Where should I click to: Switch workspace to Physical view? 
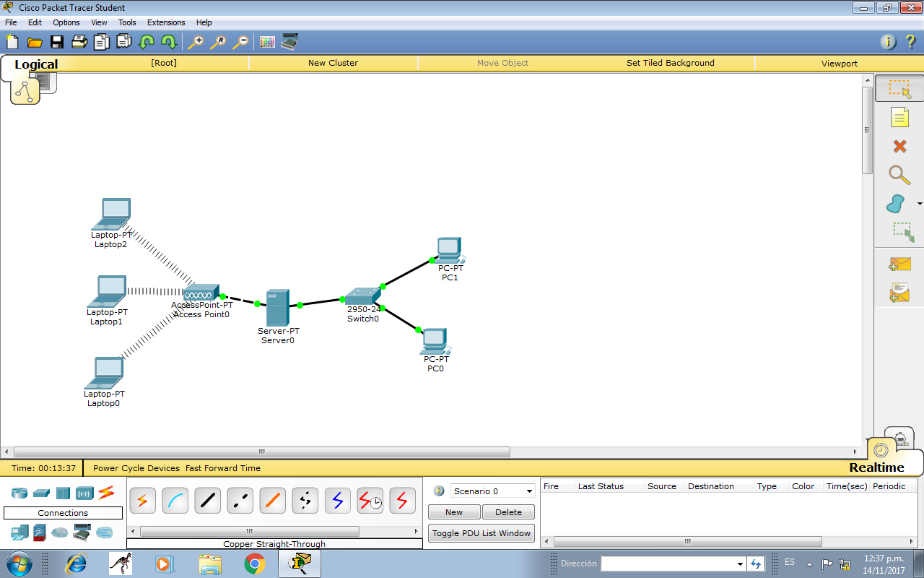[x=49, y=82]
